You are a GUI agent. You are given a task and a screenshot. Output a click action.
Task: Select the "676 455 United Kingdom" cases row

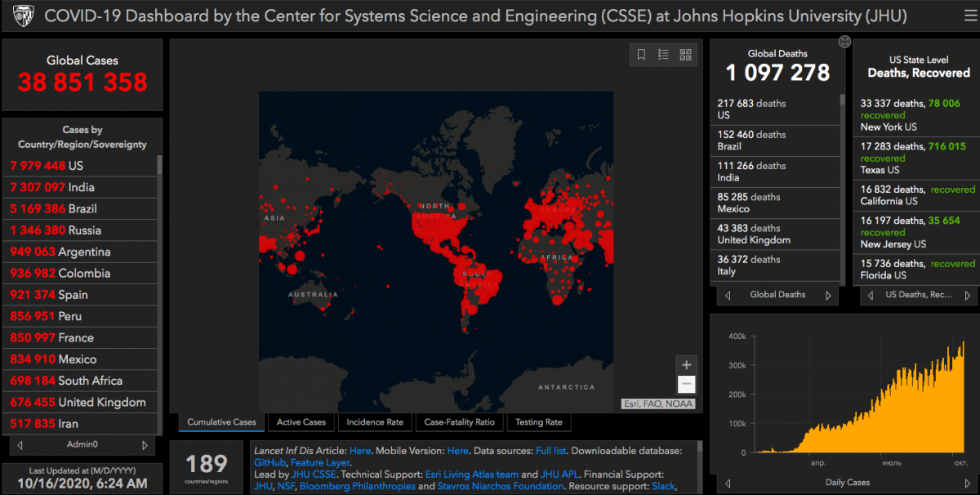pyautogui.click(x=80, y=402)
